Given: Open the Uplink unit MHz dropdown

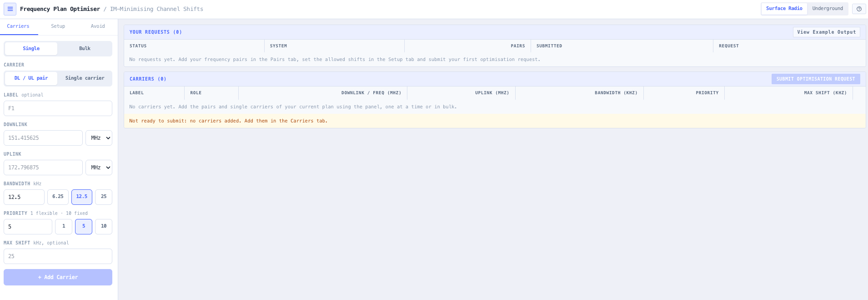Looking at the screenshot, I should (99, 168).
